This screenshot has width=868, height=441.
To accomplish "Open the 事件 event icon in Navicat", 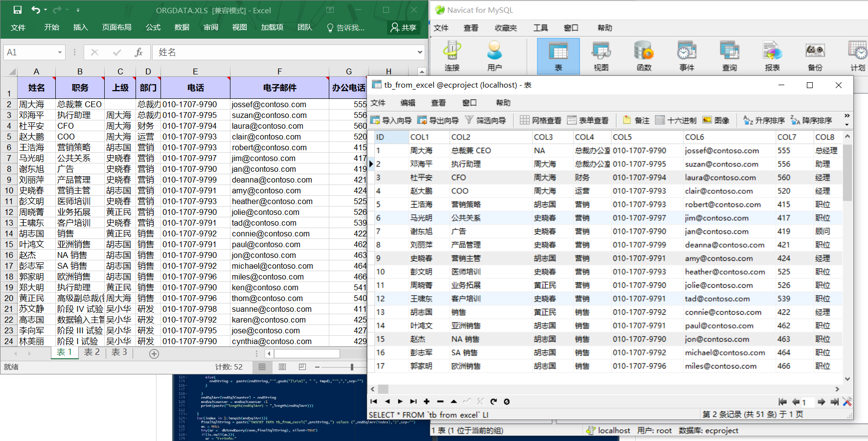I will 687,56.
